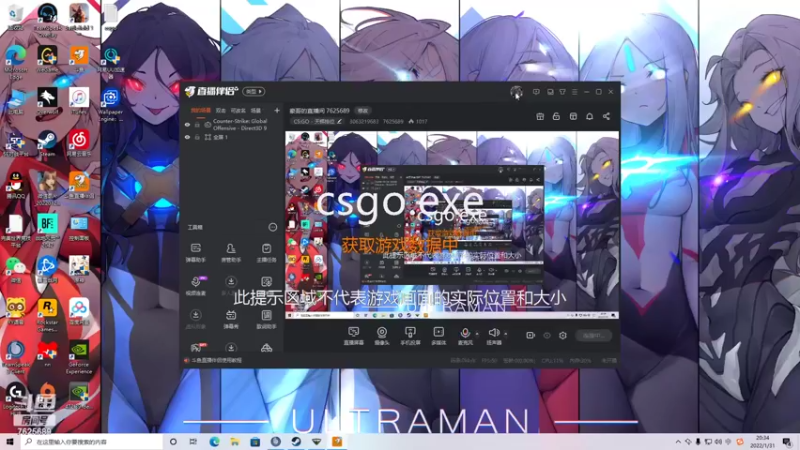Open the user avatar in the title bar
This screenshot has height=450, width=800.
click(516, 92)
